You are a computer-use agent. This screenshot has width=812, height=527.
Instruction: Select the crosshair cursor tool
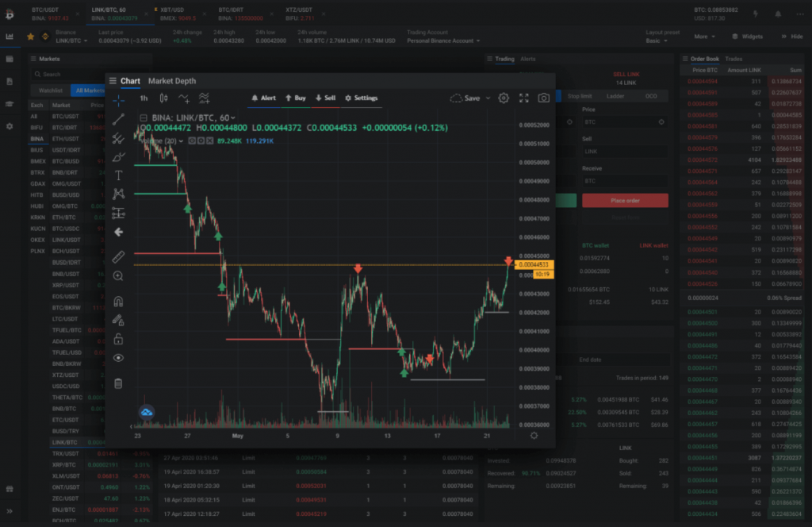click(x=119, y=100)
